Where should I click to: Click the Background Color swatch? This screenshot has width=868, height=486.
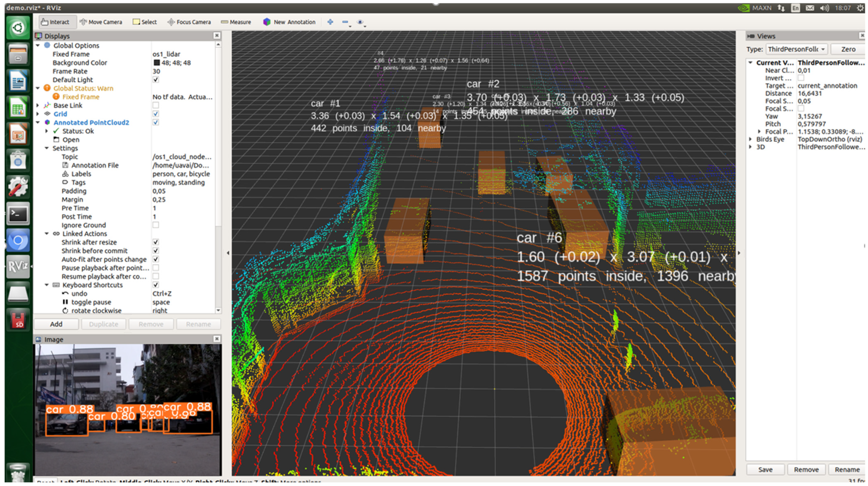coord(157,63)
